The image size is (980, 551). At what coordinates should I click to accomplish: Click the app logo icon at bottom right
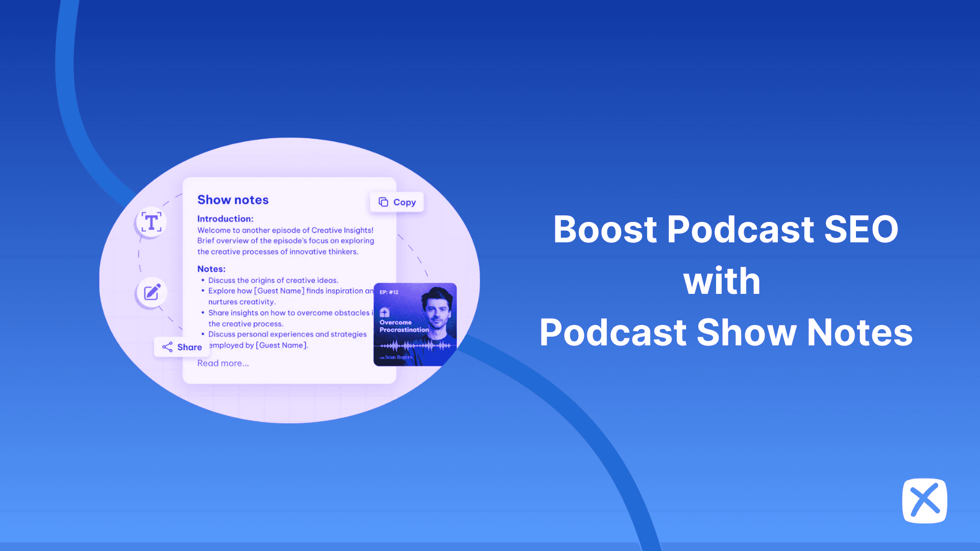[x=925, y=501]
